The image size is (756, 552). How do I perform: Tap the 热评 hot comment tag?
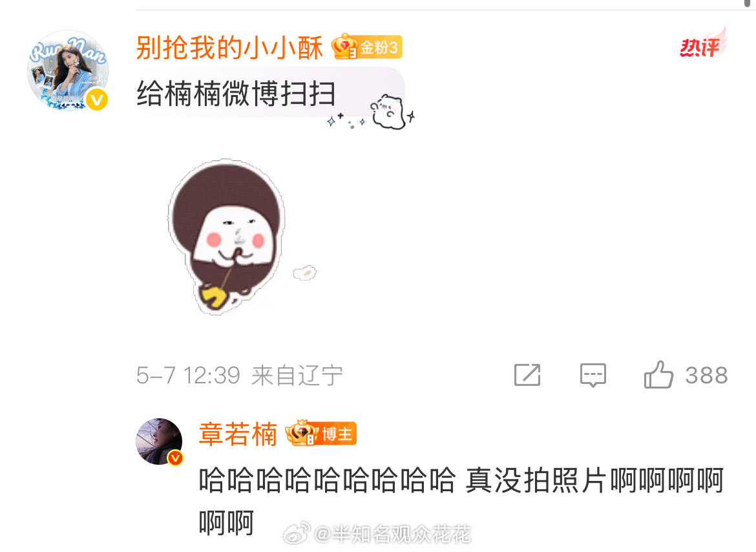click(702, 43)
